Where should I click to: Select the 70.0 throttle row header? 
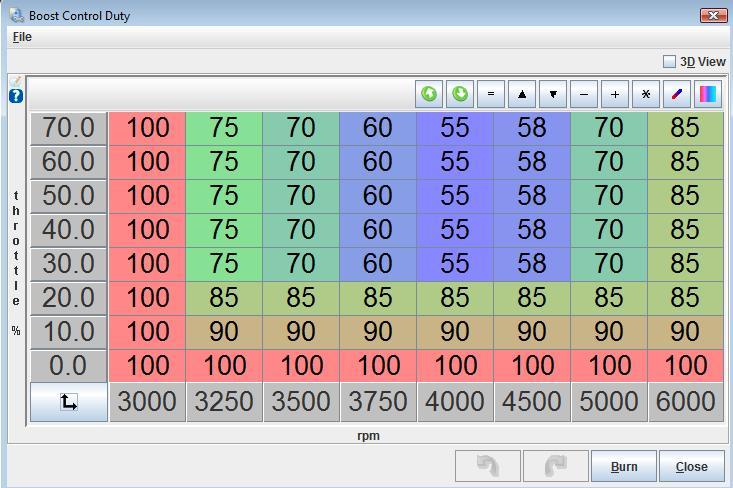pyautogui.click(x=68, y=128)
